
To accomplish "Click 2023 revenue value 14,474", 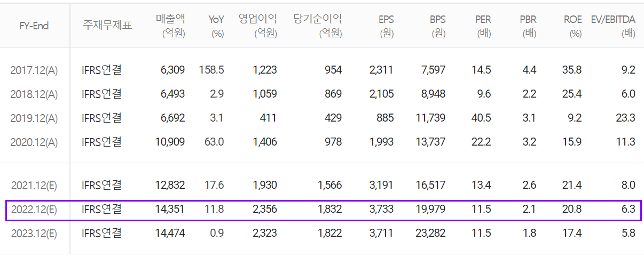I will coord(170,233).
